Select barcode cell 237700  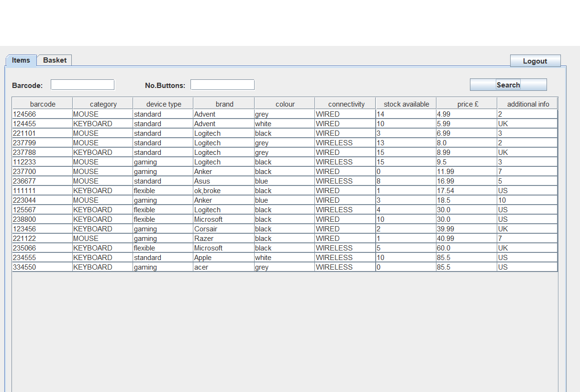point(42,172)
